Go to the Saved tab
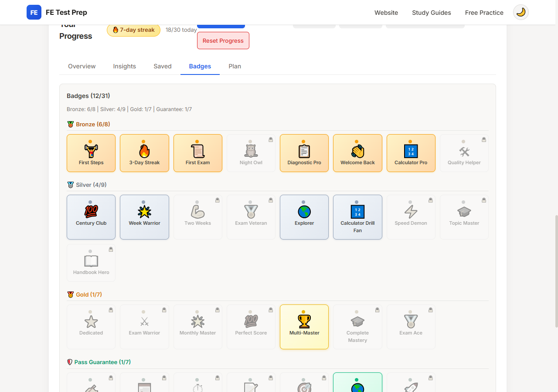Image resolution: width=558 pixels, height=392 pixels. [163, 66]
